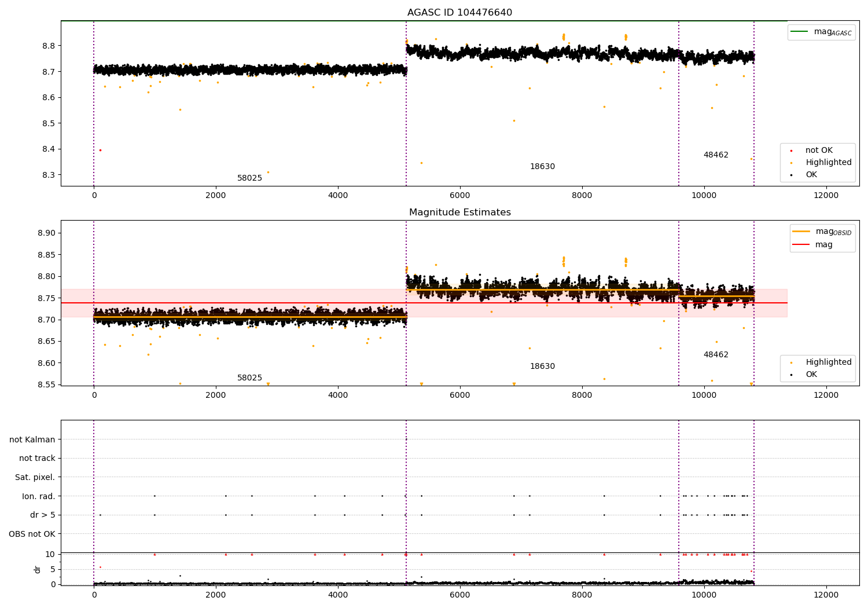
Task: Click red line sample beside 'mag' legend entry
Action: pos(801,245)
